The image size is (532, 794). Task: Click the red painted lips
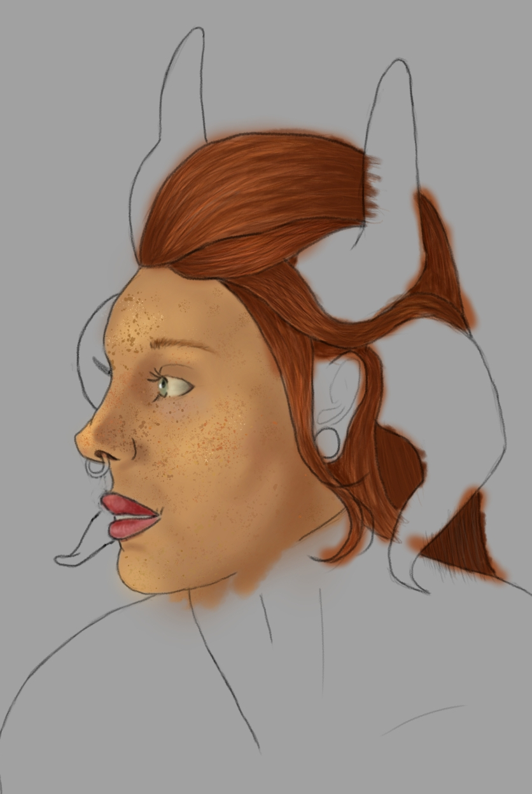[124, 515]
